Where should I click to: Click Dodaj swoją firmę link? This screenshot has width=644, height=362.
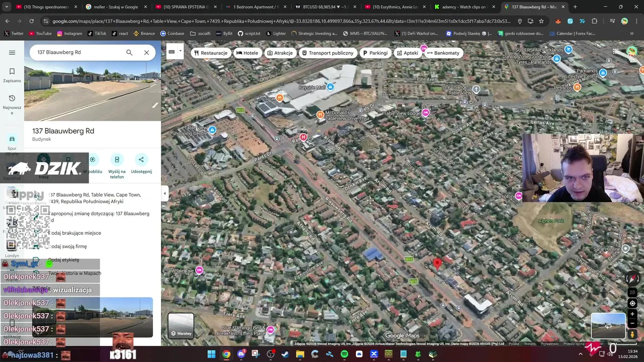tap(68, 246)
